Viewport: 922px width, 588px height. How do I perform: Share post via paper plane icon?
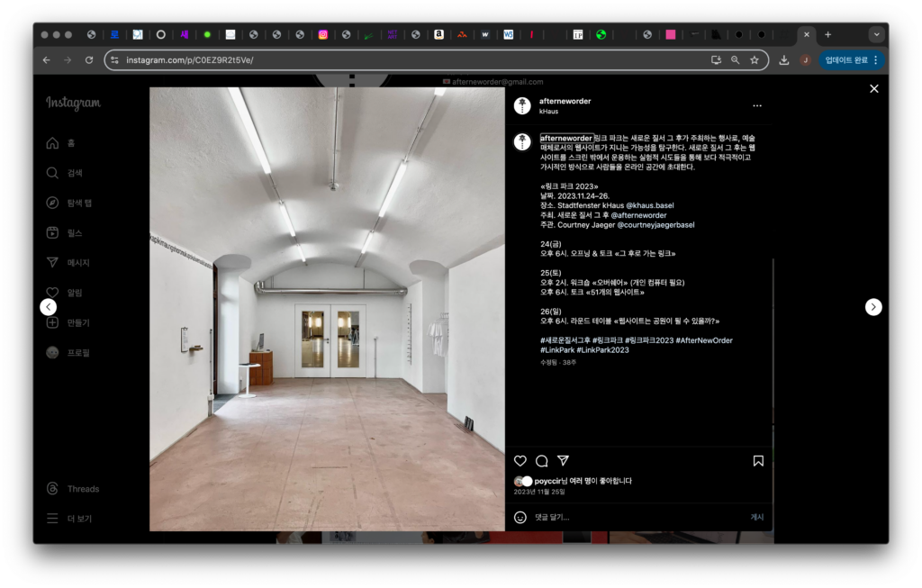pos(564,461)
